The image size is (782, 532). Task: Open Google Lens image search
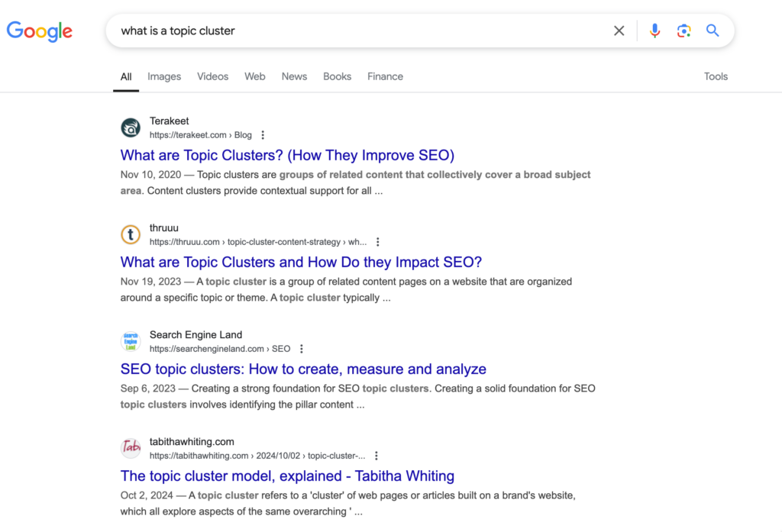tap(683, 31)
